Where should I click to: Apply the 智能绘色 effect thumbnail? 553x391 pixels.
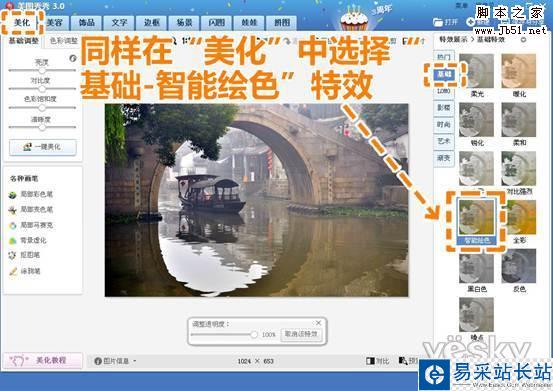(x=476, y=217)
